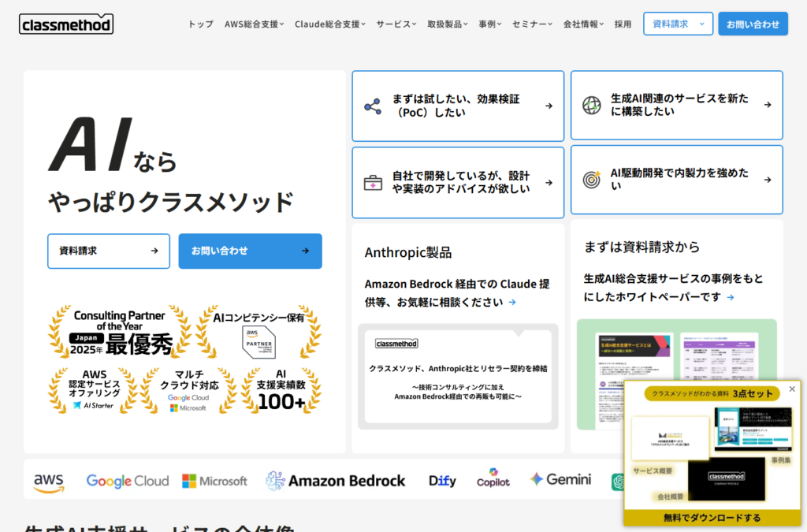Viewport: 807px width, 532px height.
Task: Click the Gemini logo
Action: (x=560, y=479)
